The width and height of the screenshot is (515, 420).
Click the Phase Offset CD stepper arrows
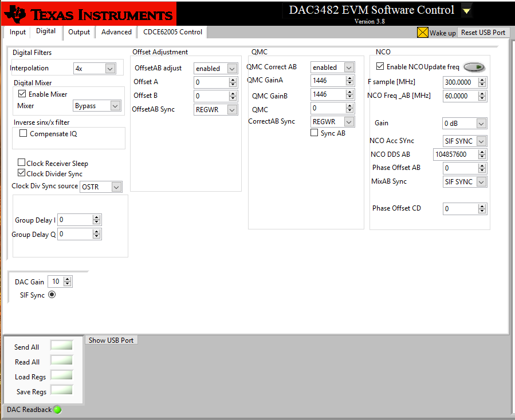pos(482,209)
